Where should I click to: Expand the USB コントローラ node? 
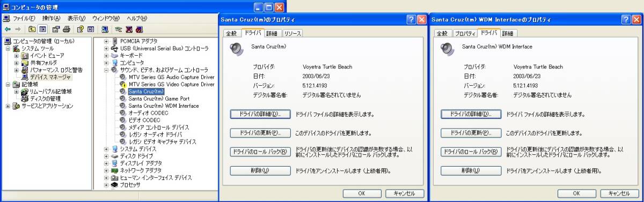tap(106, 48)
